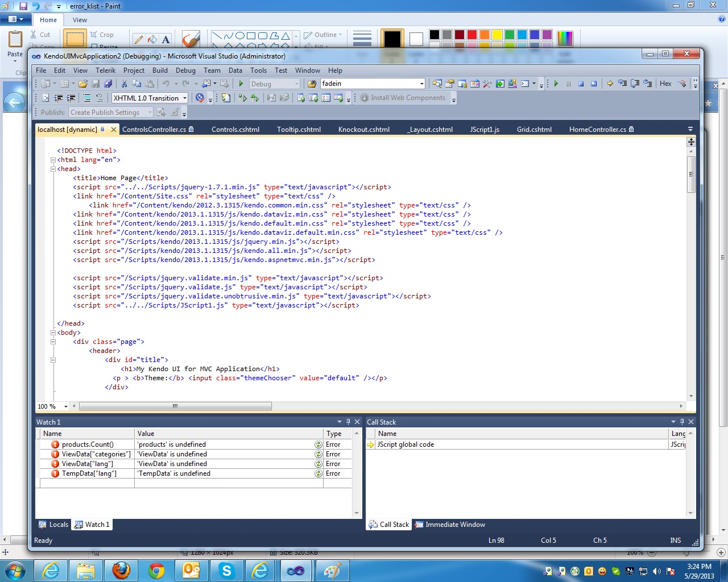The image size is (728, 582).
Task: Expand the fadein search combo dropdown
Action: coord(421,84)
